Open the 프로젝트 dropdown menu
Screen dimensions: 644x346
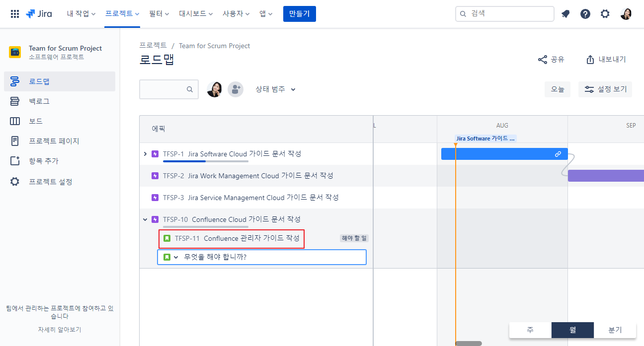click(x=122, y=14)
